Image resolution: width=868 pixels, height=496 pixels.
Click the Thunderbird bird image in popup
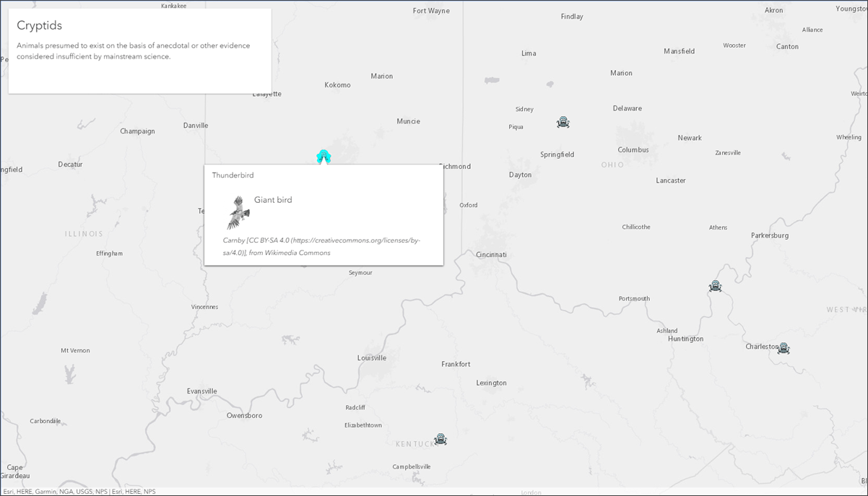(x=238, y=213)
